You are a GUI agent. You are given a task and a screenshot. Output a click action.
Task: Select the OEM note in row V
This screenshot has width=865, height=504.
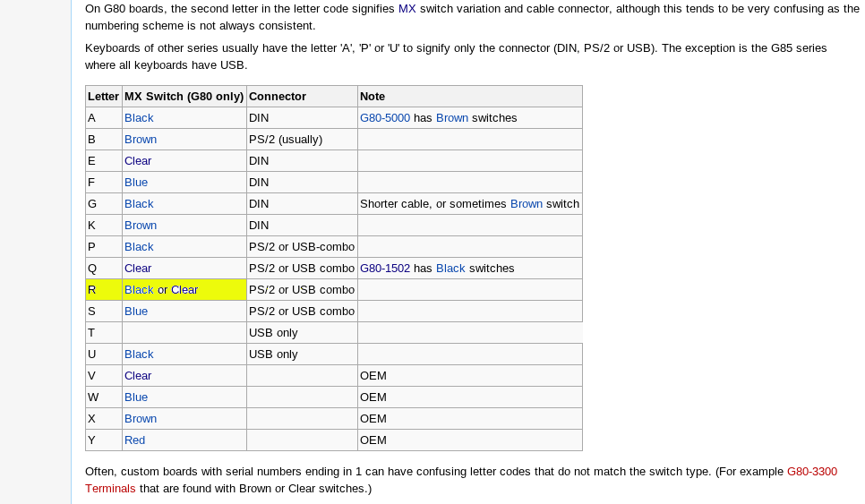470,376
